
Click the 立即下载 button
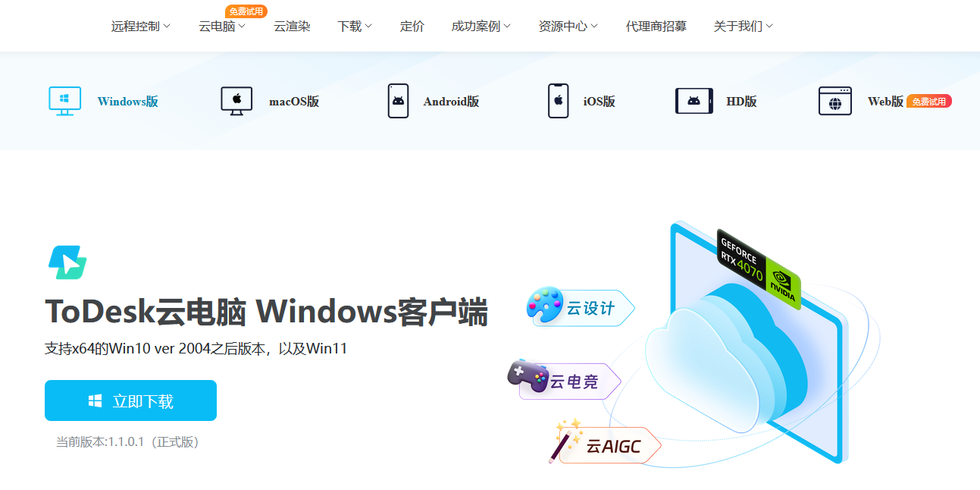pos(130,400)
